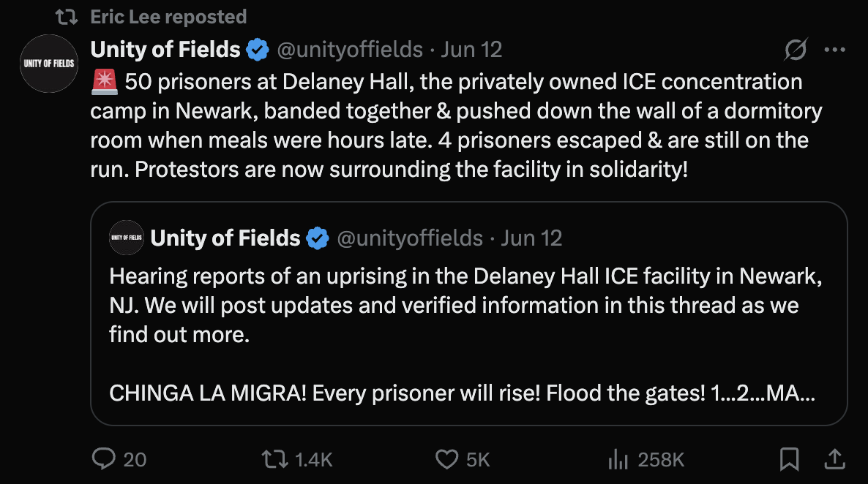868x484 pixels.
Task: Like the post with the heart icon
Action: 446,459
